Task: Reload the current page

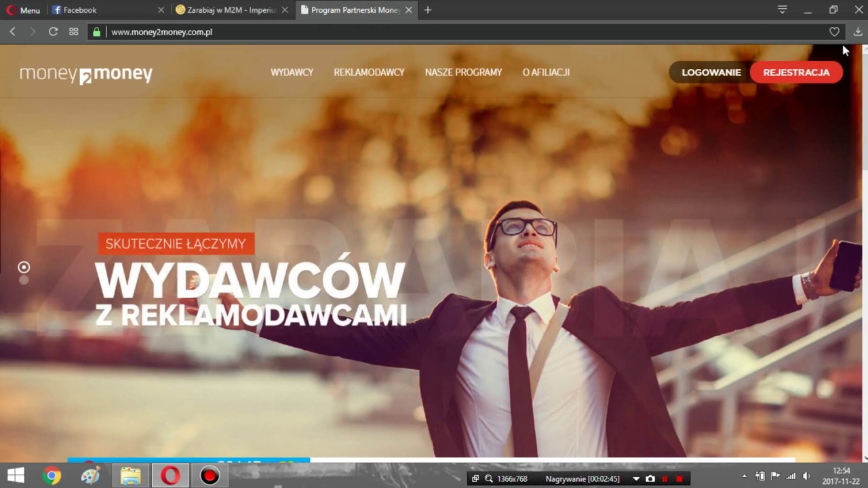Action: (53, 32)
